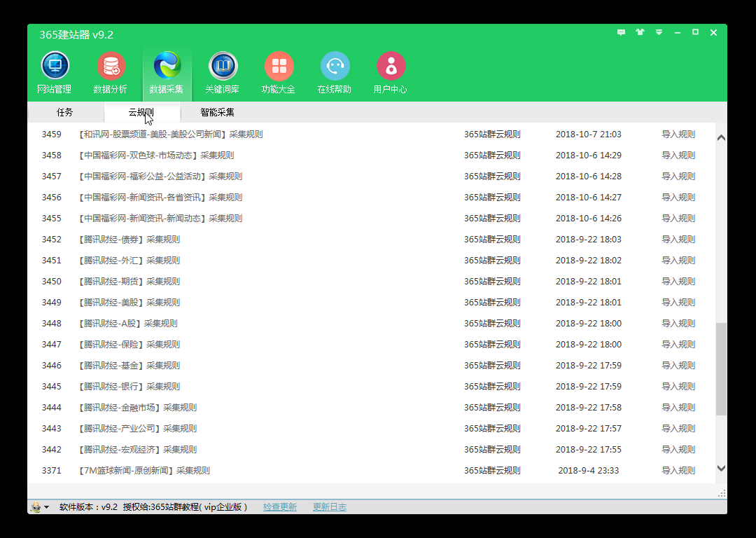Import rule for row 3444
The image size is (756, 538).
coord(678,408)
